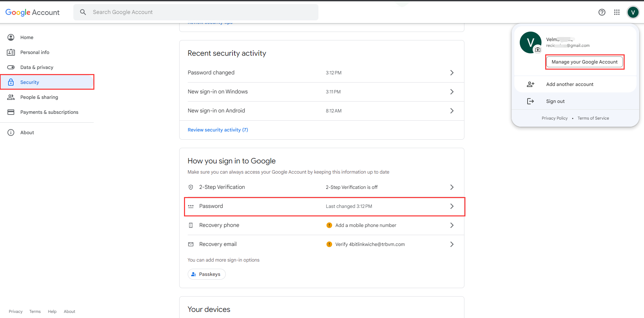Click the Recovery email envelope icon
The image size is (644, 318).
191,244
